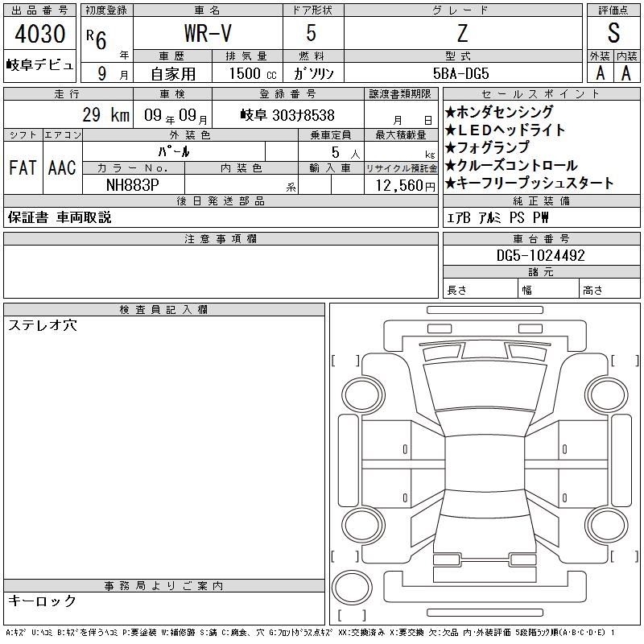Select the chassis number DG5-1024492

coord(540,255)
